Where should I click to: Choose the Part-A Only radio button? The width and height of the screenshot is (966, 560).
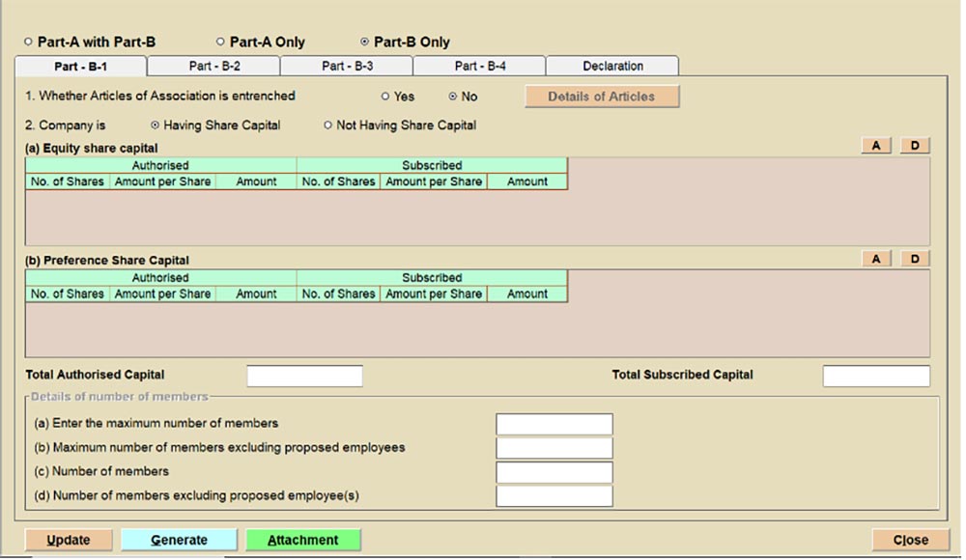(220, 42)
